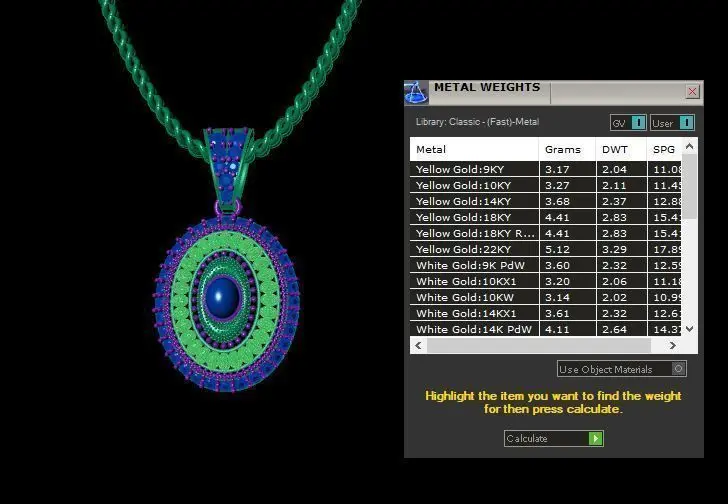The height and width of the screenshot is (504, 728).
Task: Click the 3.68 grams cell
Action: [x=567, y=201]
